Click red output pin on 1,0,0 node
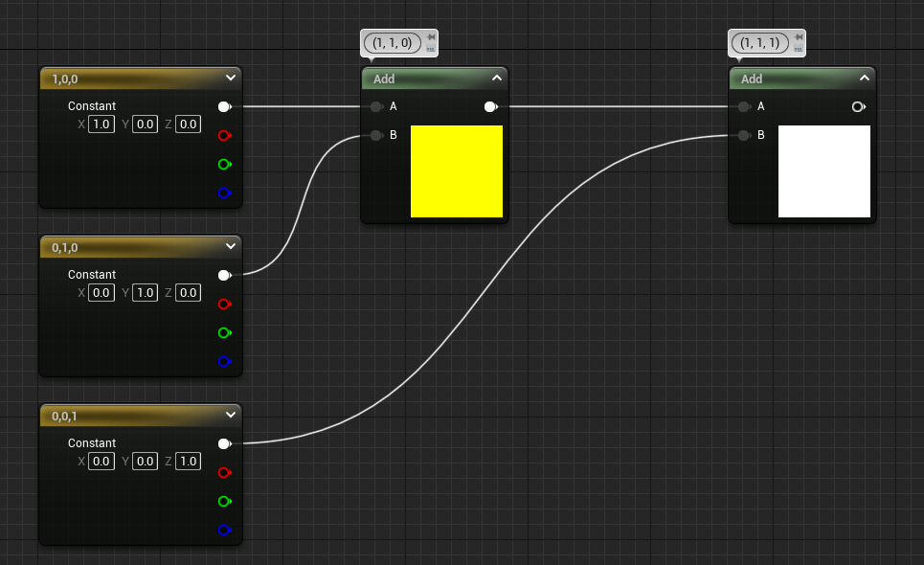924x565 pixels. tap(224, 136)
